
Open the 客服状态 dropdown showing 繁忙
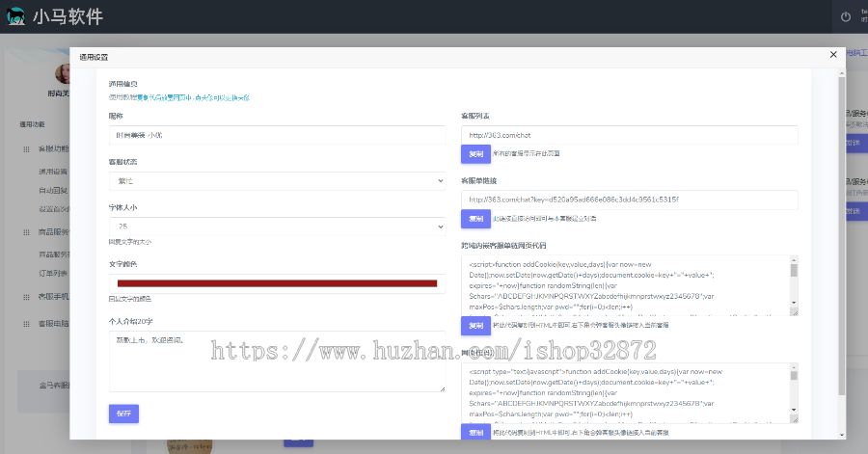pos(278,181)
